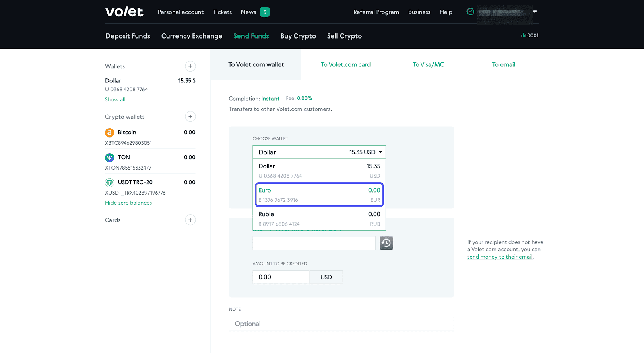The image size is (644, 353).
Task: Click the recipient wallet input field
Action: (314, 243)
